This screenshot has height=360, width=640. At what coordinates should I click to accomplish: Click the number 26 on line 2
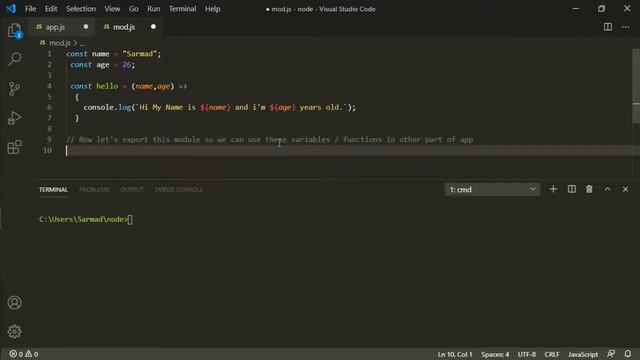[126, 64]
